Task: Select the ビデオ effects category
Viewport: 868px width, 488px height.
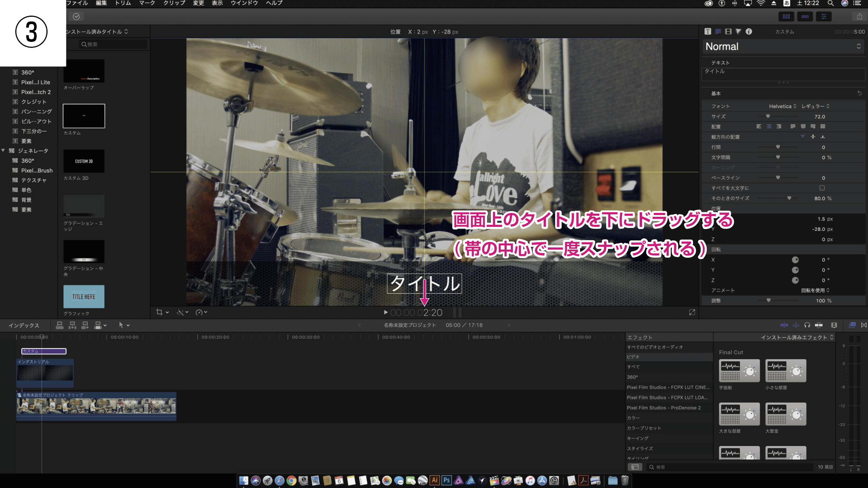Action: [633, 357]
